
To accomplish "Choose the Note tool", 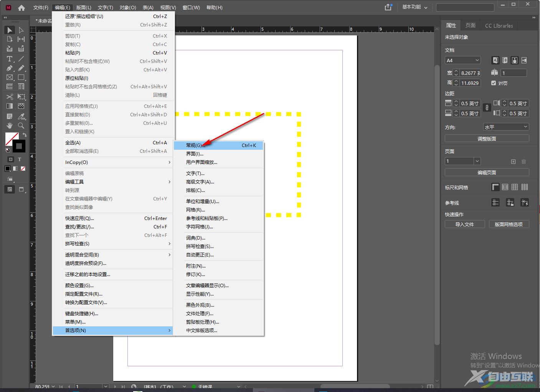I will tap(10, 116).
